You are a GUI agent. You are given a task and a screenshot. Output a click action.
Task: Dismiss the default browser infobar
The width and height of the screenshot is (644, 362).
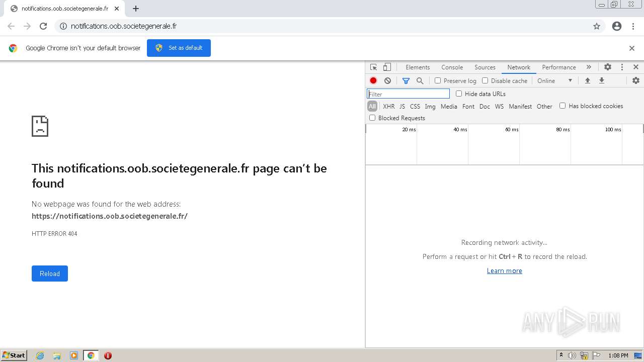[632, 48]
